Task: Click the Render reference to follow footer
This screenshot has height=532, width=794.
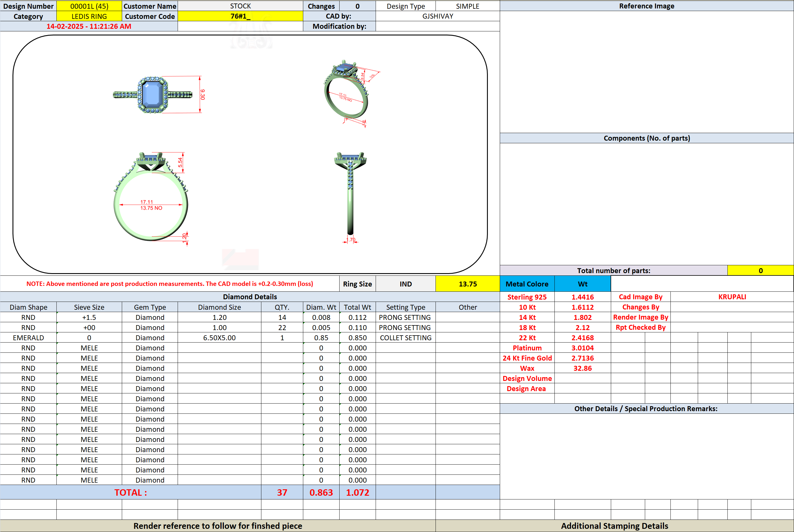Action: 217,526
